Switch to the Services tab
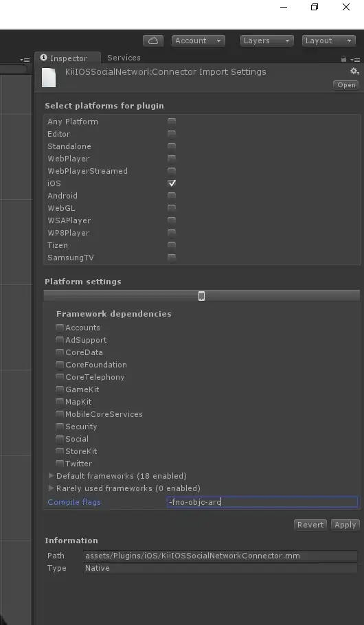 point(124,58)
